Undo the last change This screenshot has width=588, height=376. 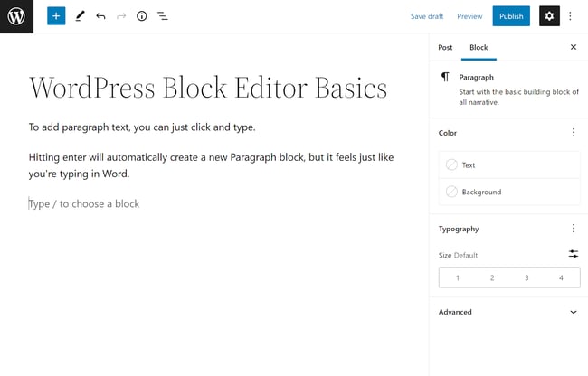tap(100, 16)
